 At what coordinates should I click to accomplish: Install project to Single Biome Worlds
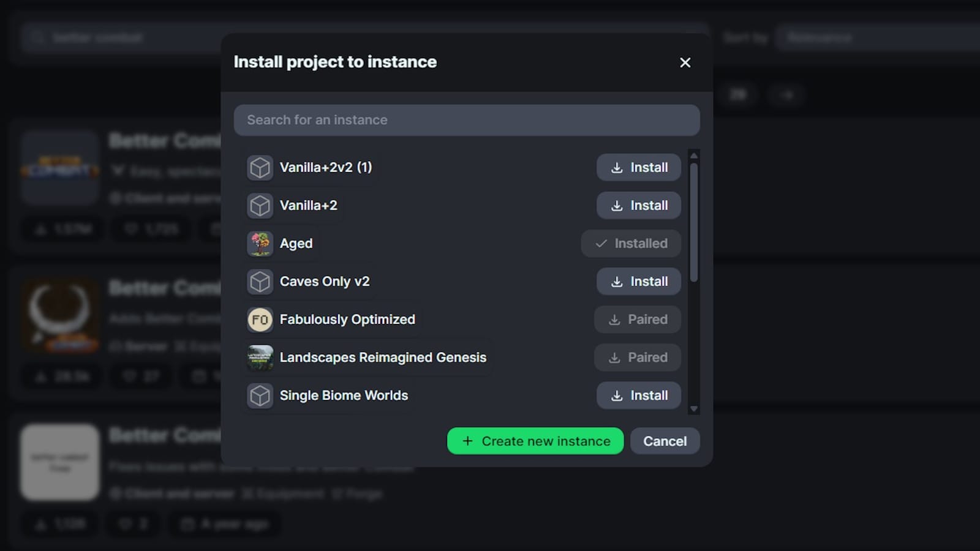coord(638,395)
